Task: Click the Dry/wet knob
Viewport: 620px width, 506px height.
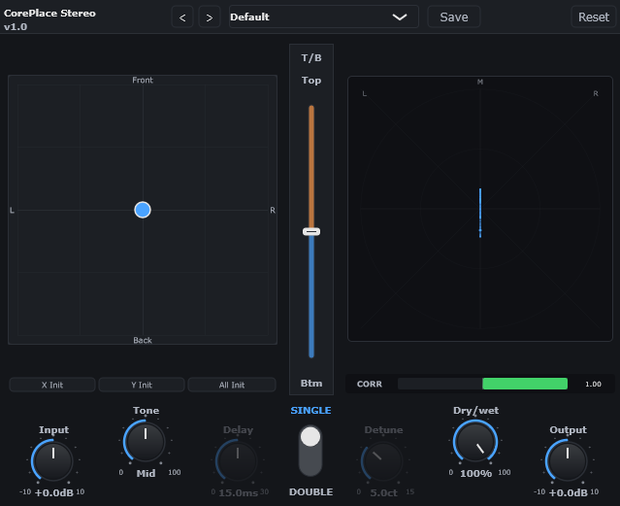Action: point(475,441)
